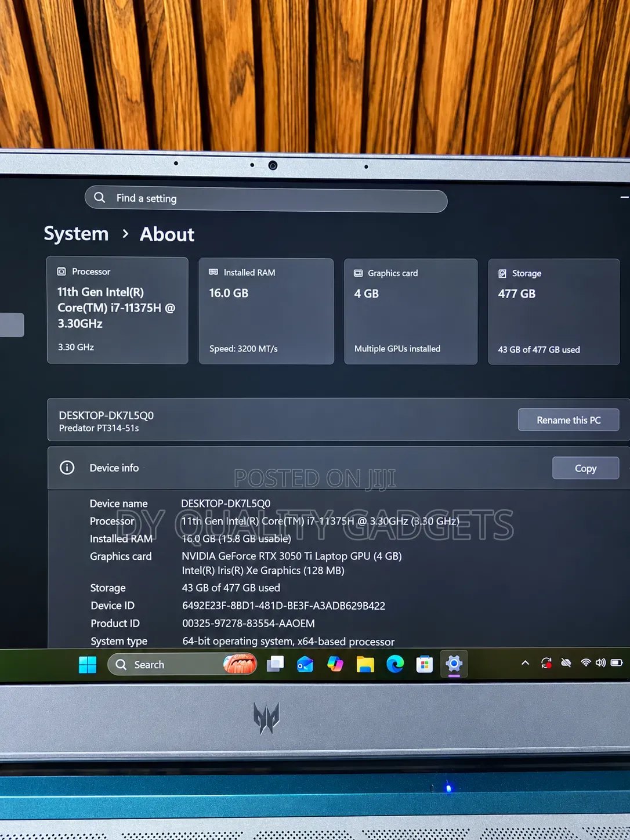Open the Storage info card

tap(553, 312)
